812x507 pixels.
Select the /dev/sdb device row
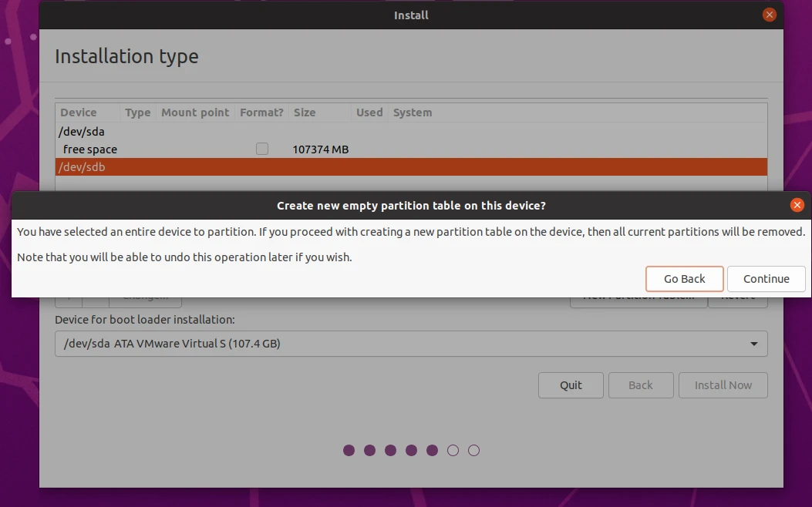(82, 166)
